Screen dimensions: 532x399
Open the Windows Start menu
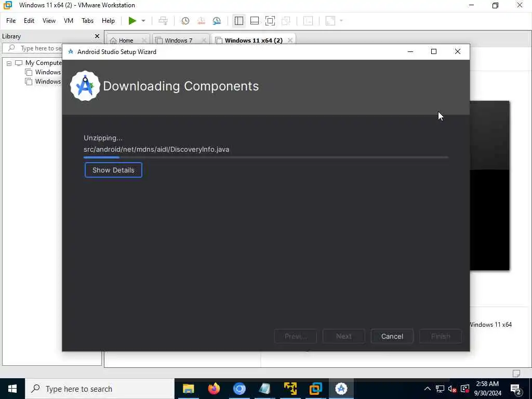coord(12,389)
